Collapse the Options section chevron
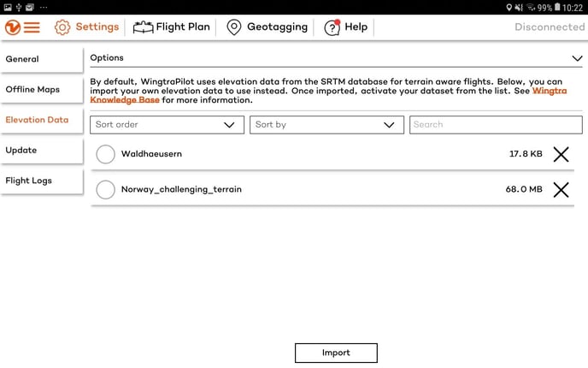The image size is (588, 368). click(577, 58)
